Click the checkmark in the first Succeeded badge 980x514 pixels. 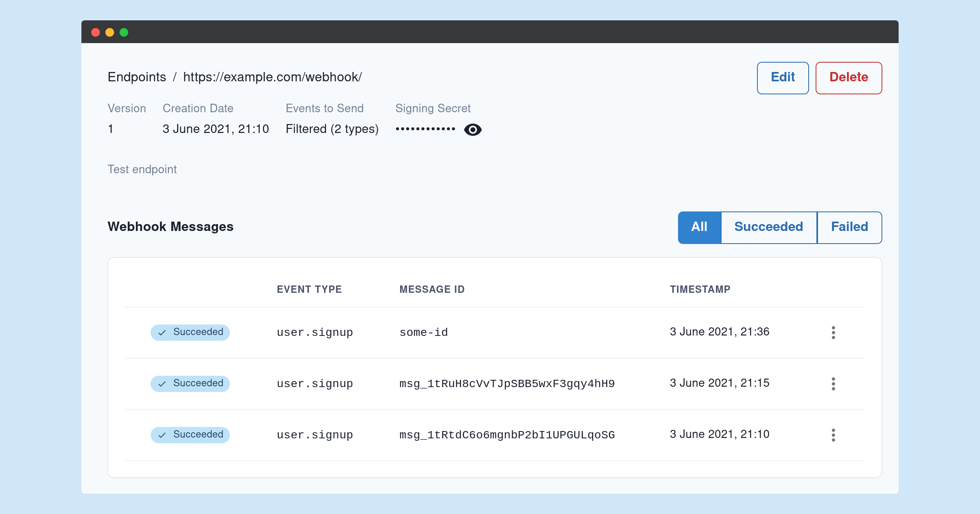click(x=162, y=332)
